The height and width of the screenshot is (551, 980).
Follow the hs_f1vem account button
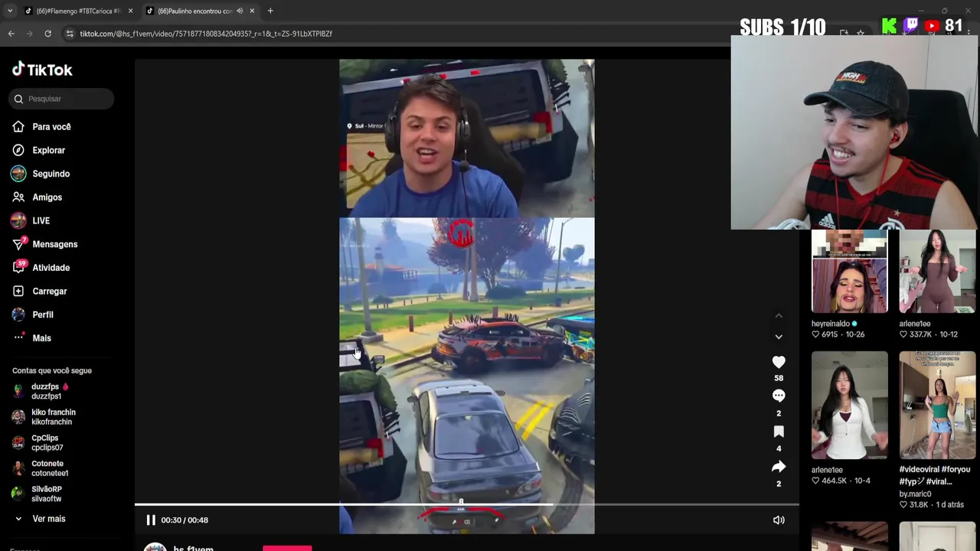[x=287, y=548]
